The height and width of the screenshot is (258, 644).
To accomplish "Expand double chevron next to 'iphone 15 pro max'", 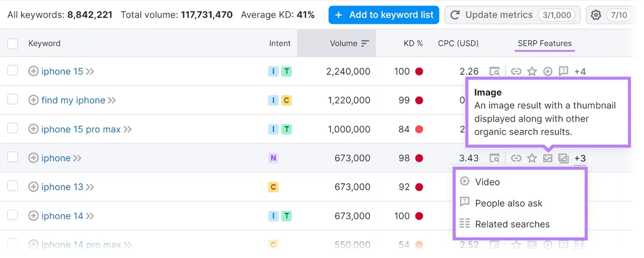I will click(x=127, y=130).
